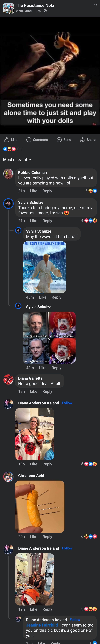Like the post with thumbs-up icon
100x644 pixels.
click(x=11, y=140)
